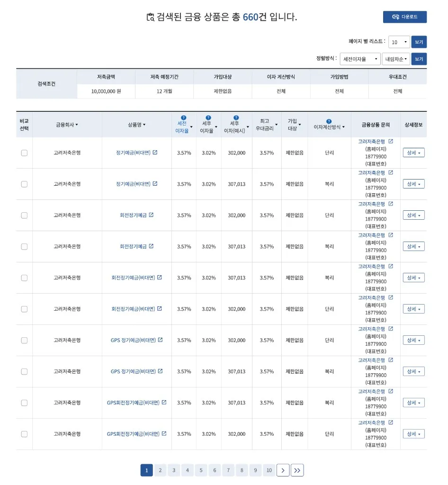Image resolution: width=448 pixels, height=485 pixels.
Task: Mark compare checkbox for GPS 정기예금(비대면) 단리 row
Action: pyautogui.click(x=24, y=340)
